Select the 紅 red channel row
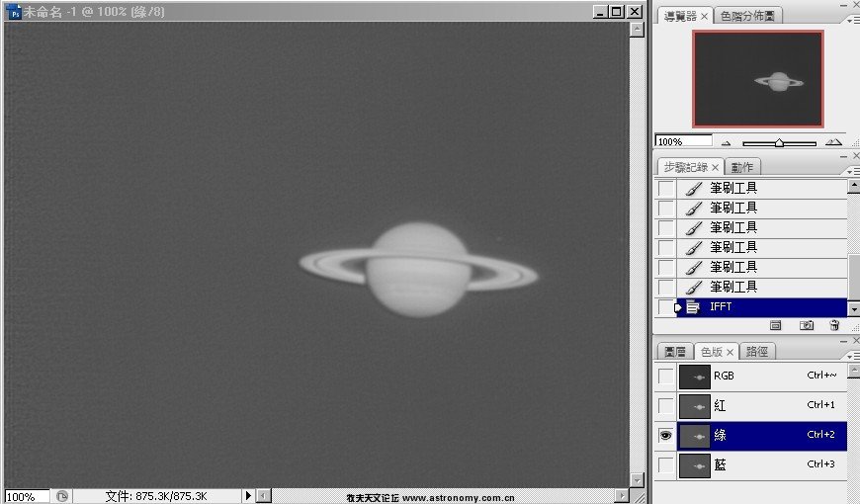860x504 pixels. pyautogui.click(x=762, y=406)
